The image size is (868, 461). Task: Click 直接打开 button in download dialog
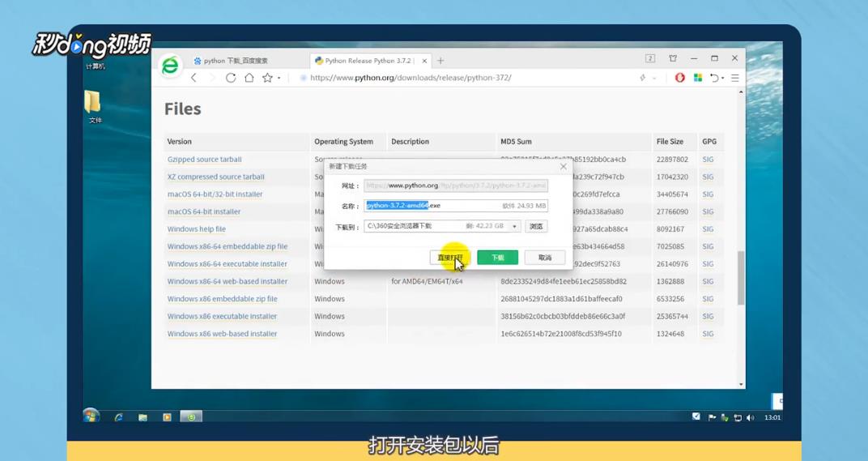tap(450, 258)
